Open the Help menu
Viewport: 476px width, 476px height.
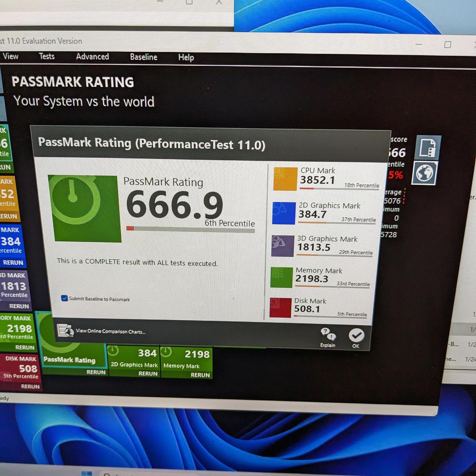(x=186, y=57)
